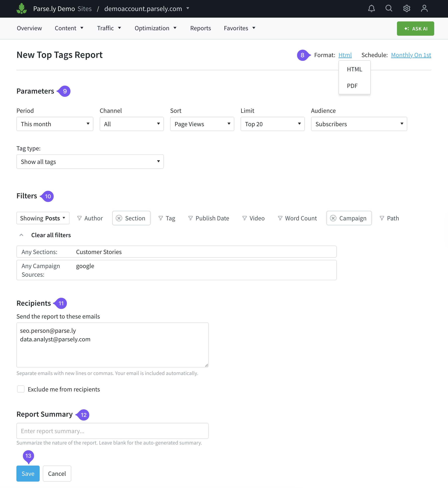Screen dimensions: 448x488
Task: Click the Report Summary input field
Action: 112,431
